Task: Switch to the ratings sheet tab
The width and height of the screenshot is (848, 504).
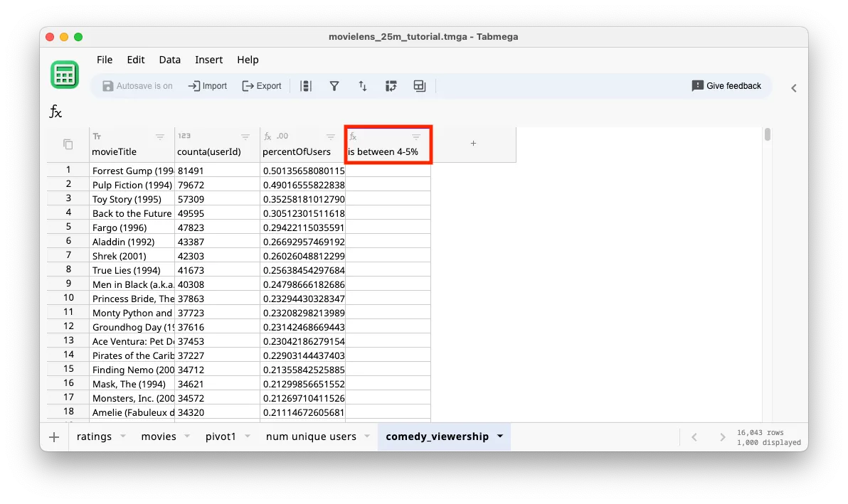Action: click(x=93, y=436)
